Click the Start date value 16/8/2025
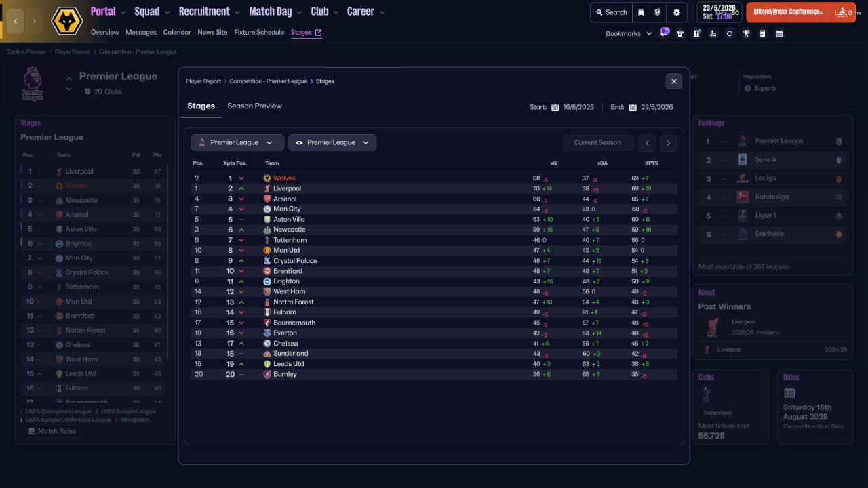The height and width of the screenshot is (488, 868). (578, 107)
